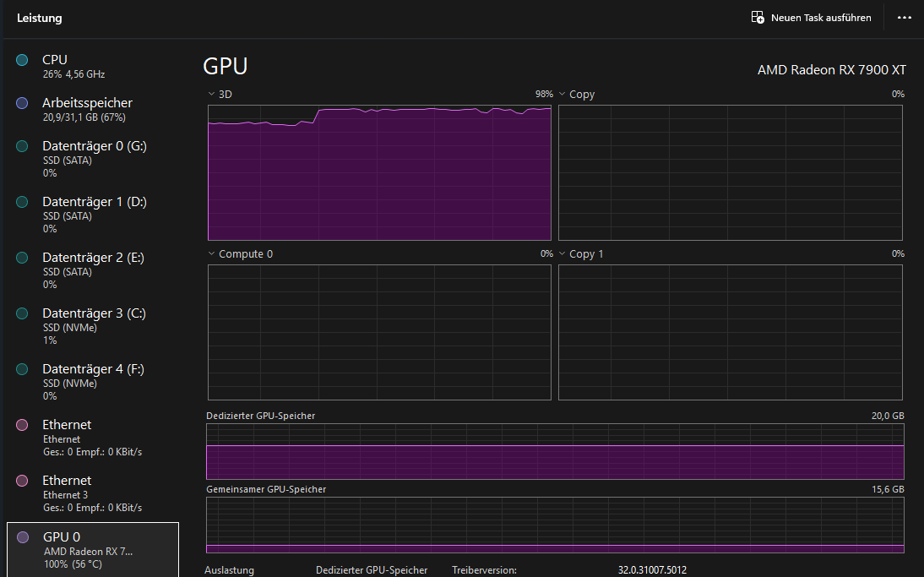The height and width of the screenshot is (577, 924).
Task: Click the 20,0 GB dedicated memory value
Action: [x=888, y=416]
